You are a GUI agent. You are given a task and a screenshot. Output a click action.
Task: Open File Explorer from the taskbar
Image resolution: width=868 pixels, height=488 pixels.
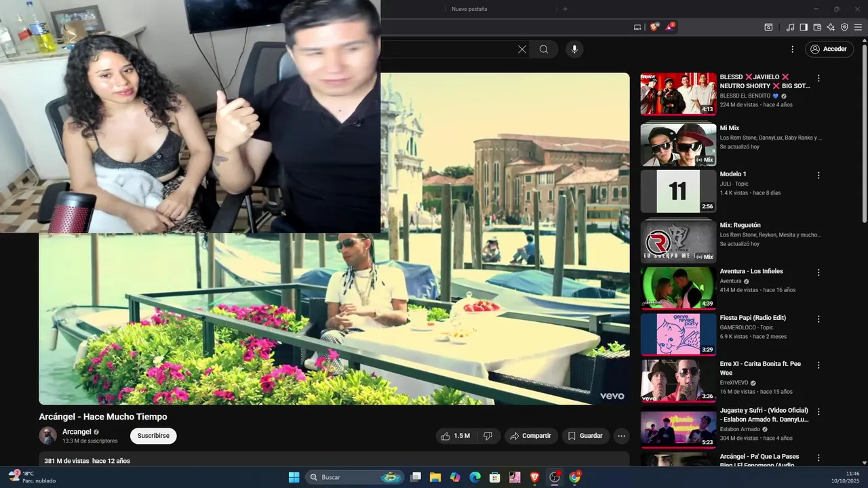[x=435, y=477]
